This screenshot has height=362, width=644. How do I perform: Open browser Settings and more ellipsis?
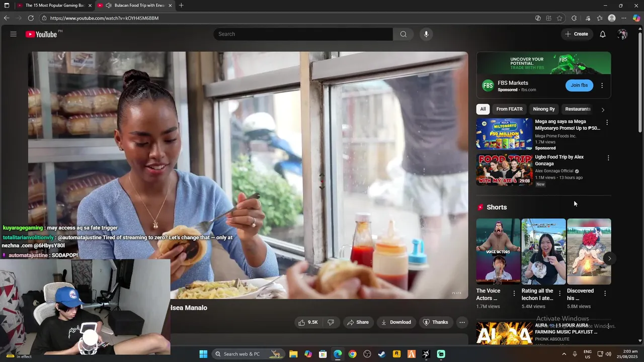coord(624,18)
